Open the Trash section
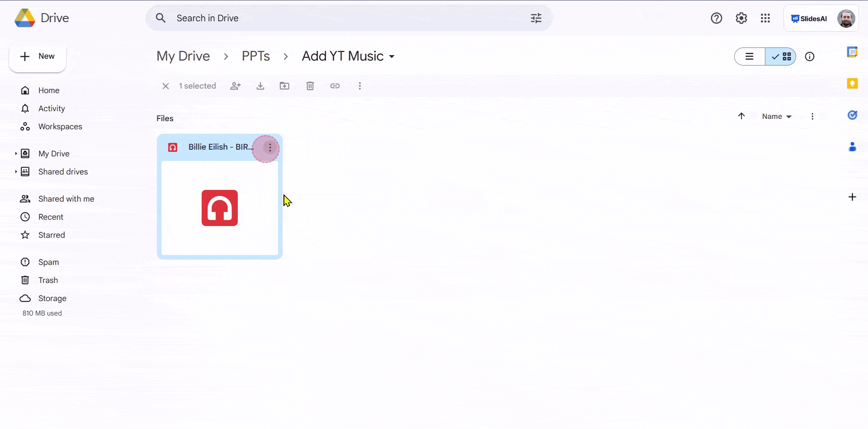This screenshot has height=429, width=868. point(48,280)
